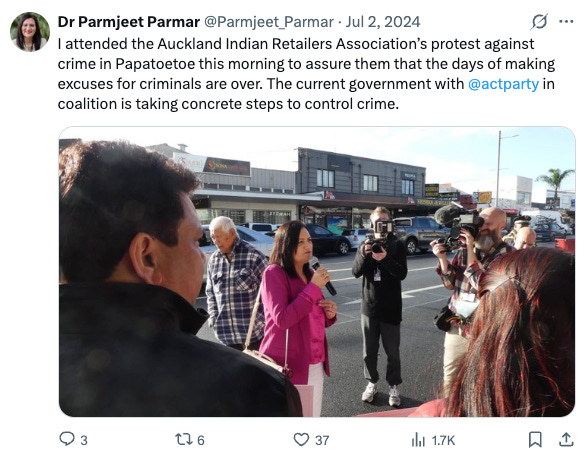Open the share tweet icon
The height and width of the screenshot is (459, 586).
(x=566, y=440)
